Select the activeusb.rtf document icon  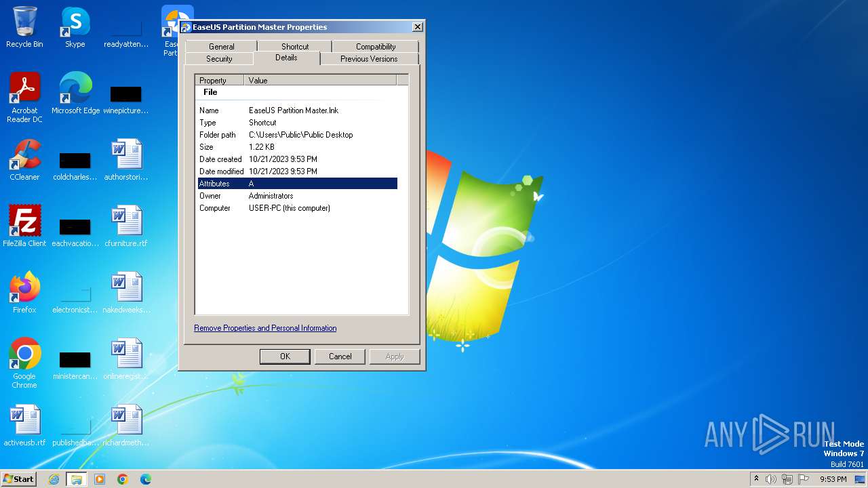click(x=24, y=426)
